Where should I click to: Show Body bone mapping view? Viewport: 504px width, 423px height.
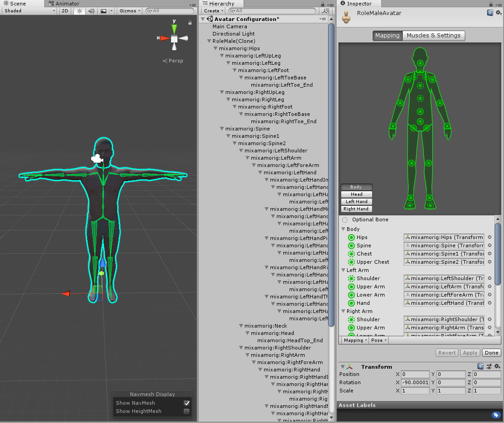[356, 187]
